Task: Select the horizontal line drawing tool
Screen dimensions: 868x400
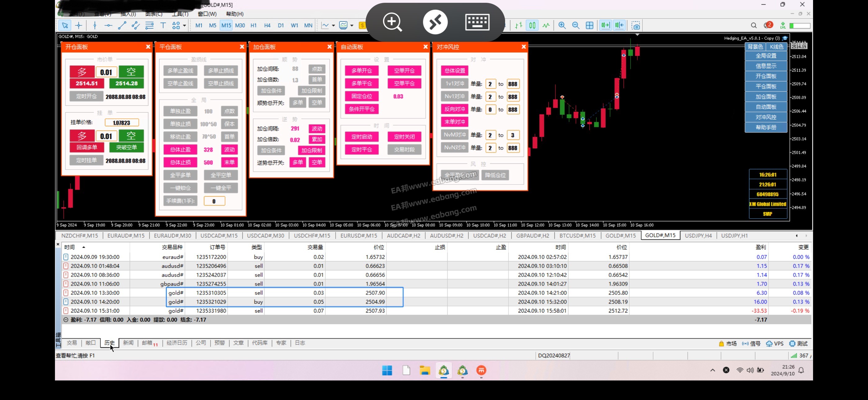Action: point(108,25)
